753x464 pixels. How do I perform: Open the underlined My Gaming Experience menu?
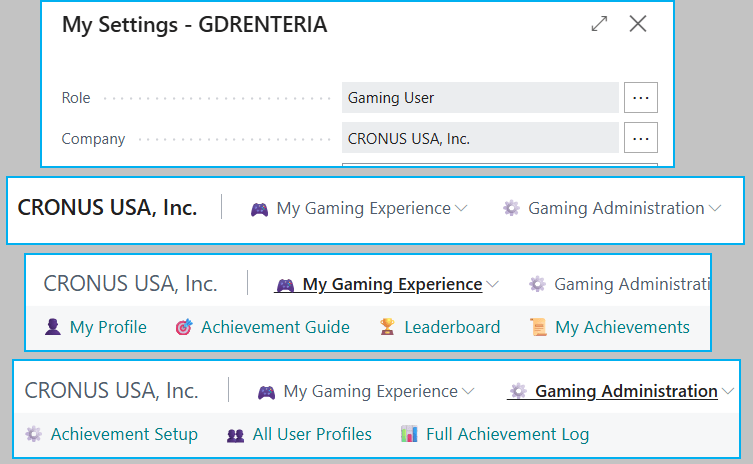(391, 285)
